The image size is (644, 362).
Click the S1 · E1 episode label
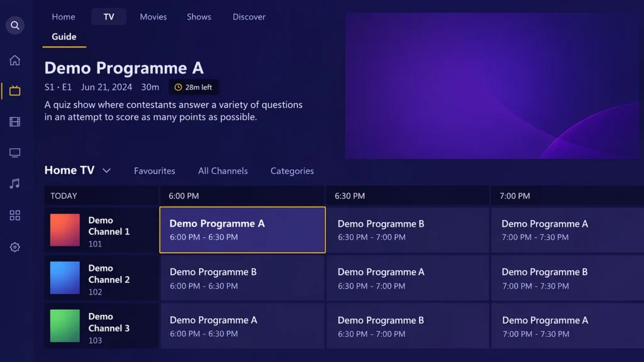pos(58,87)
